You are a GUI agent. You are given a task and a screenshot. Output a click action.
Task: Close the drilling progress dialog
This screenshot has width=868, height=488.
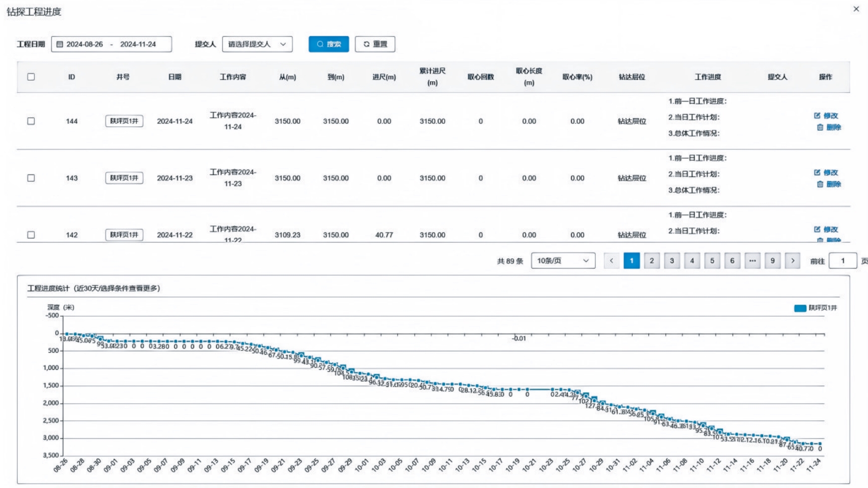[856, 9]
